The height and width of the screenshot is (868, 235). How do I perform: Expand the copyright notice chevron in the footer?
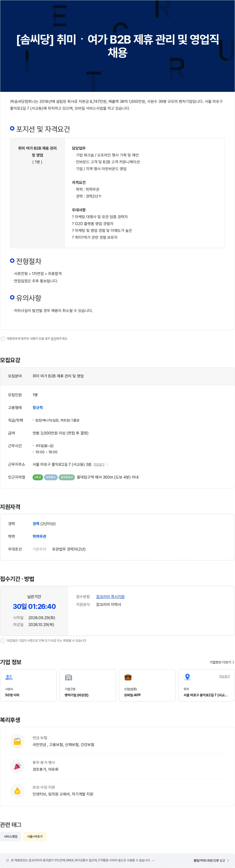[153, 860]
